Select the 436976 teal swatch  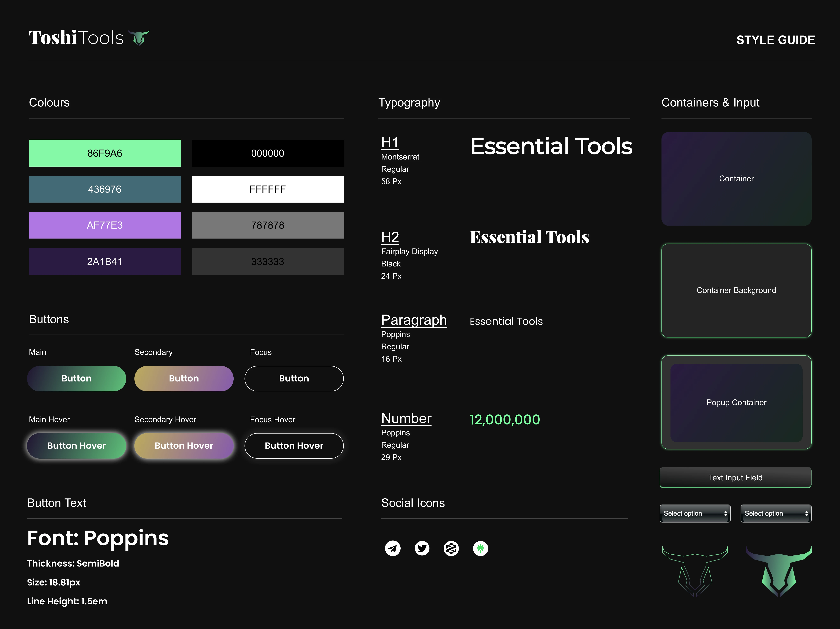tap(105, 189)
